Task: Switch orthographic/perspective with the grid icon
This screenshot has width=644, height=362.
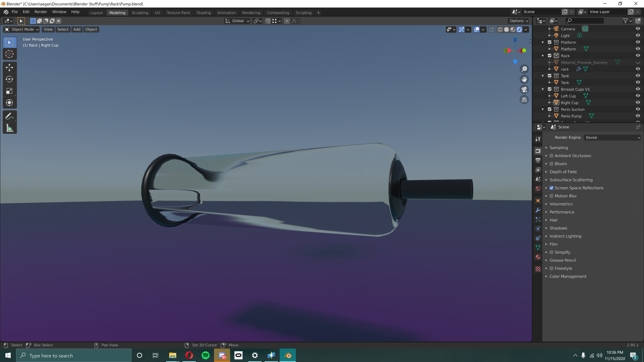Action: [524, 100]
